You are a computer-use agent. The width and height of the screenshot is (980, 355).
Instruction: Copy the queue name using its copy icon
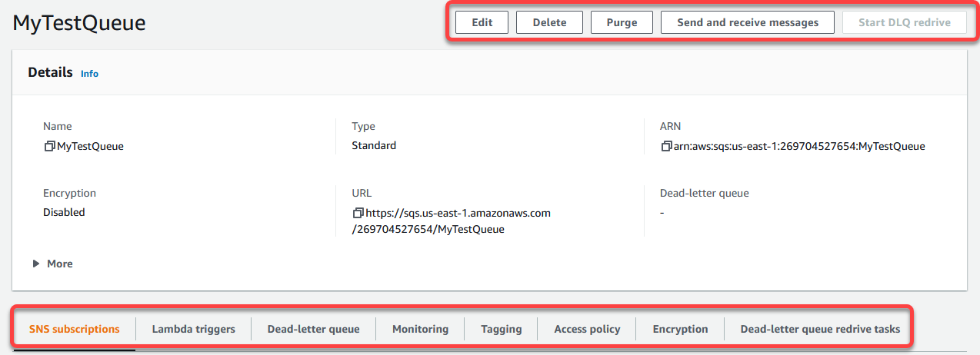[49, 146]
